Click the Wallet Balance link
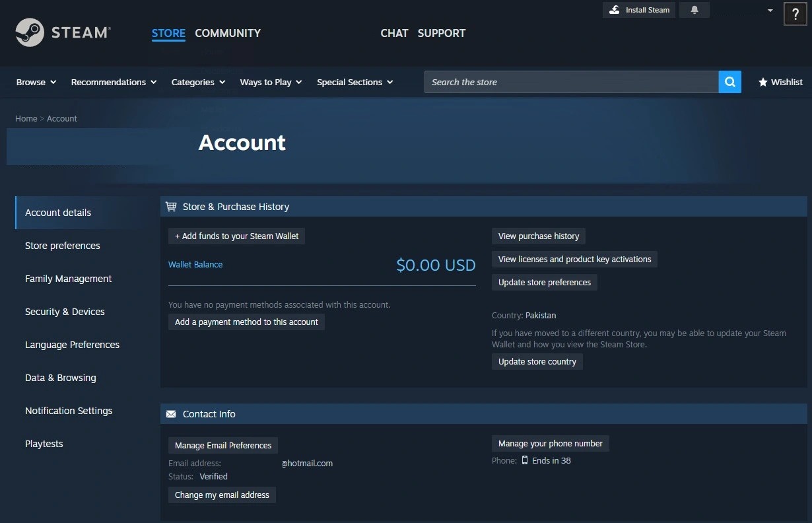Screen dimensions: 812x523 click(x=195, y=264)
